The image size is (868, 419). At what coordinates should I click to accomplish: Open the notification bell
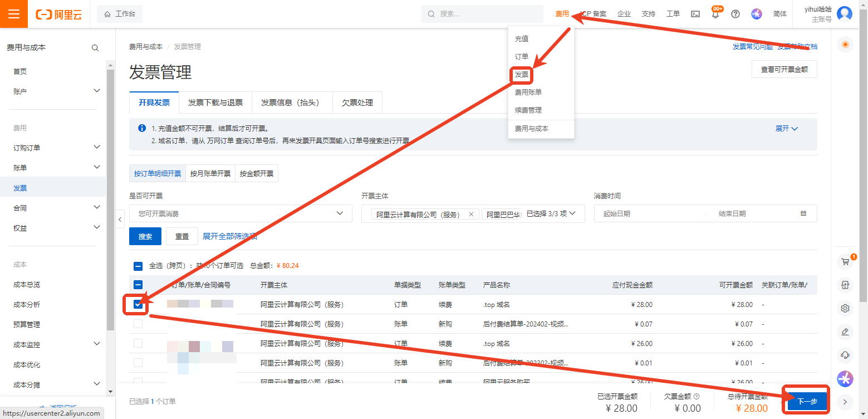[715, 14]
